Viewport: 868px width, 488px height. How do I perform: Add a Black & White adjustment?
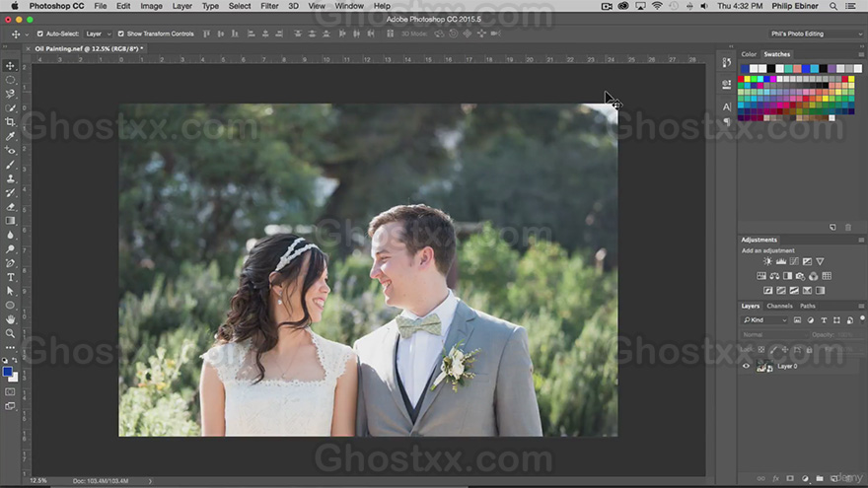click(x=787, y=276)
